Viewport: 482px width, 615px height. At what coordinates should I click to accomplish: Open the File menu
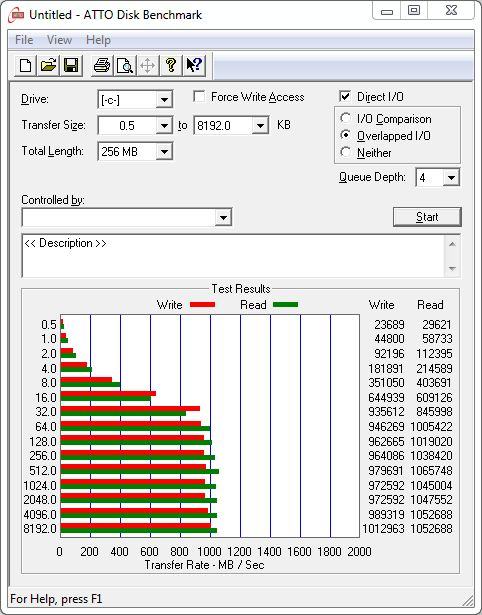tap(24, 40)
